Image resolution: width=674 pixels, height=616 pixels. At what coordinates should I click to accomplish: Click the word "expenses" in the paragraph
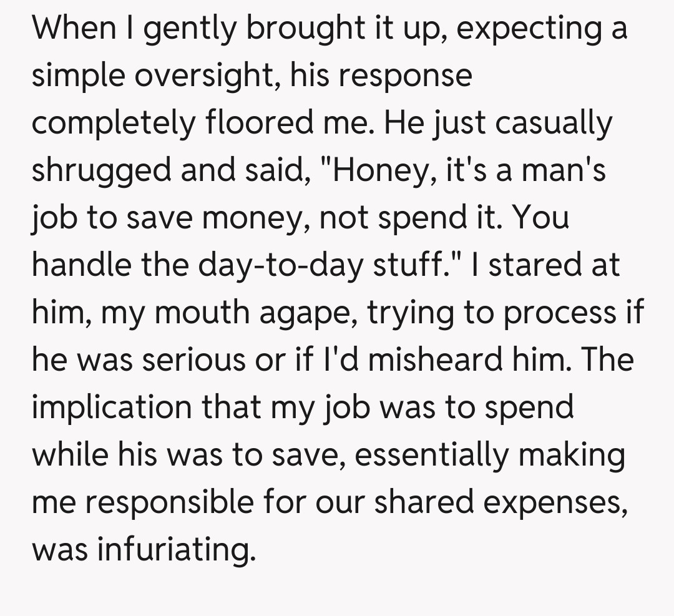562,503
